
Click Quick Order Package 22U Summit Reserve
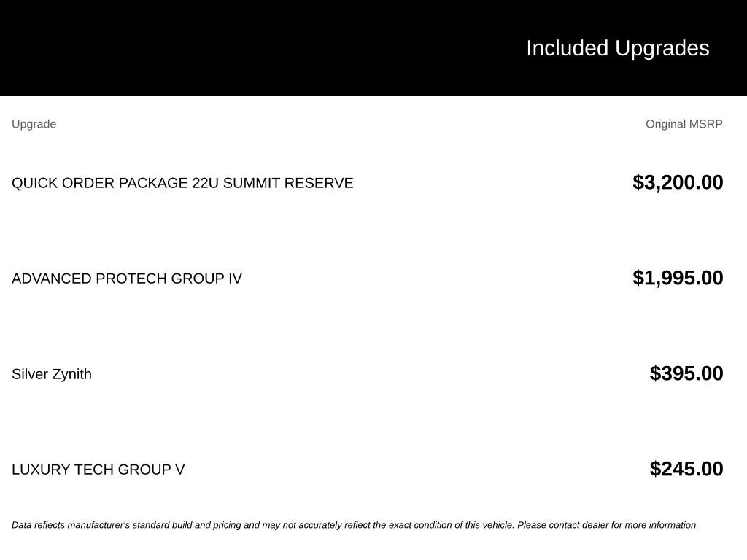click(182, 183)
